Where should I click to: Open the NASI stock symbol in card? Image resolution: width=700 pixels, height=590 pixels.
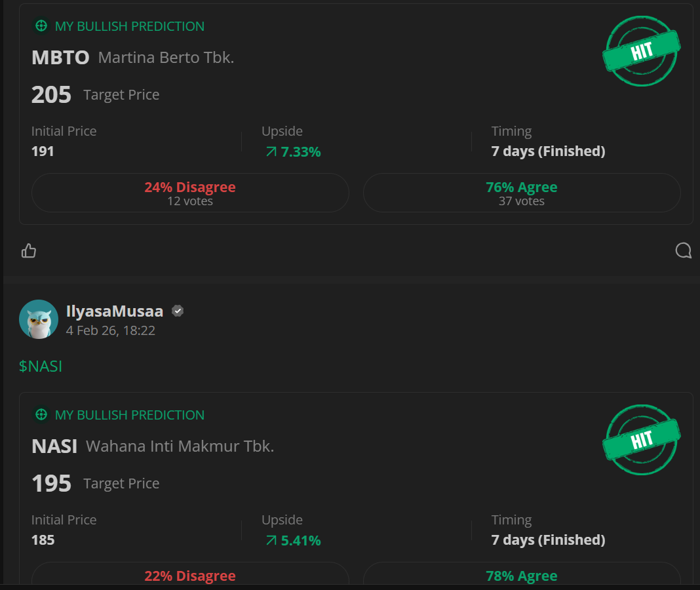coord(54,446)
